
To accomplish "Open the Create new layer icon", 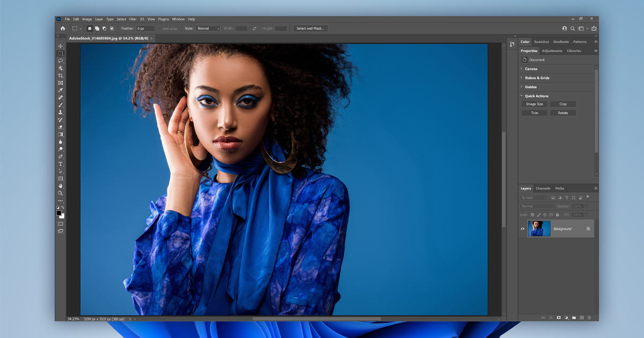I will click(x=582, y=317).
